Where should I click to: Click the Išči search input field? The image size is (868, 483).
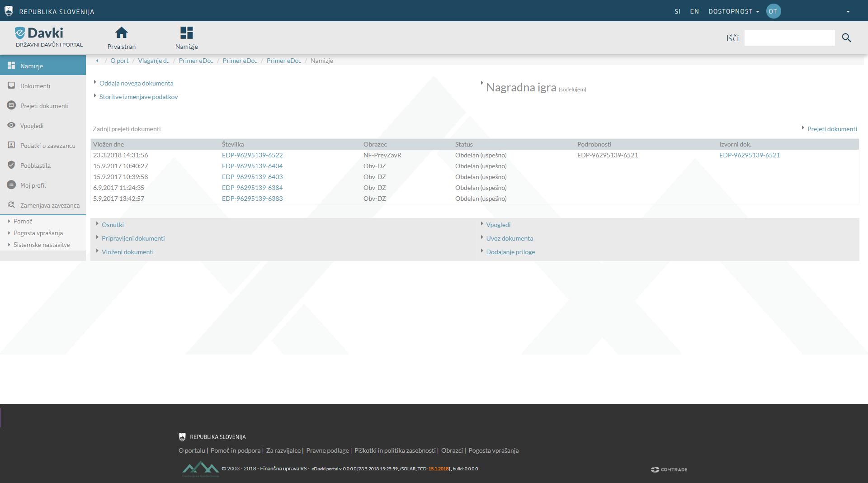pyautogui.click(x=789, y=38)
